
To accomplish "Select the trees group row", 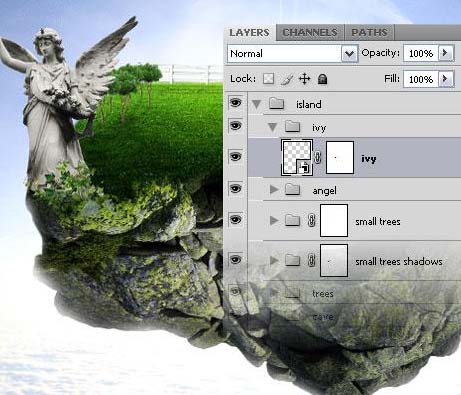I will (x=354, y=293).
